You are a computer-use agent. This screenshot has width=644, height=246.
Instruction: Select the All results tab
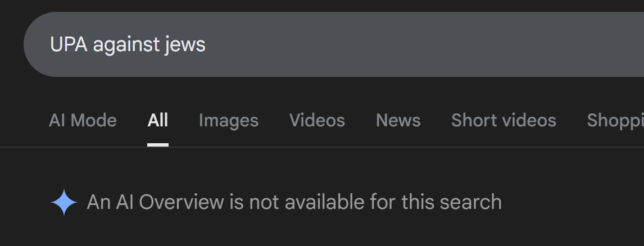click(x=158, y=120)
